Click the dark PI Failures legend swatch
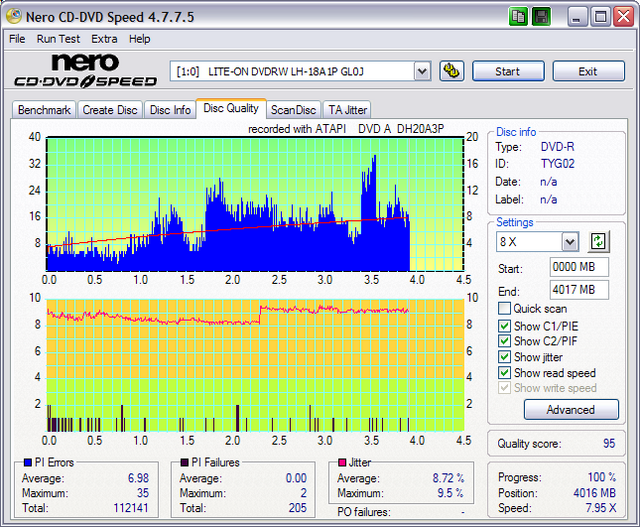The image size is (640, 527). tap(184, 462)
